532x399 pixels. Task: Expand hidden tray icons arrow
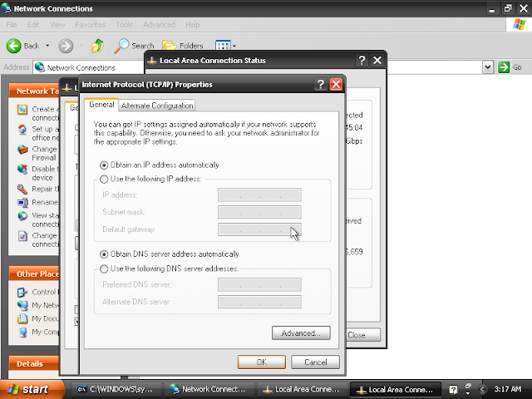coord(482,390)
